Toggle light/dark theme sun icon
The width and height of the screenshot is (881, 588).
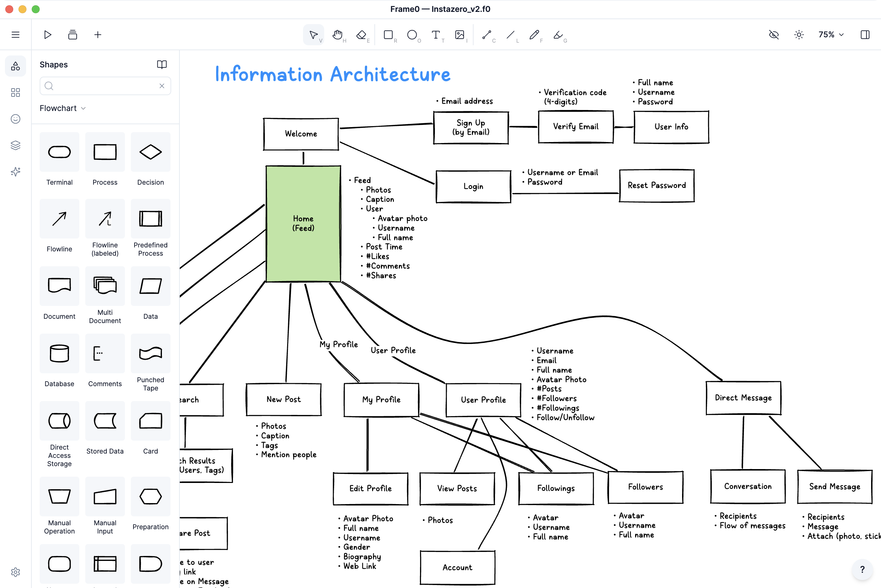point(799,35)
